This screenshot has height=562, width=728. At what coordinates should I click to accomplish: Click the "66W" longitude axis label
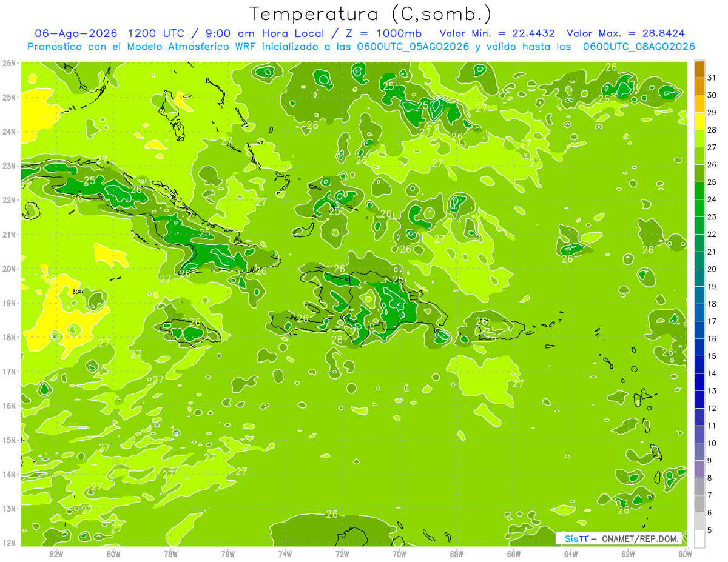tap(514, 553)
